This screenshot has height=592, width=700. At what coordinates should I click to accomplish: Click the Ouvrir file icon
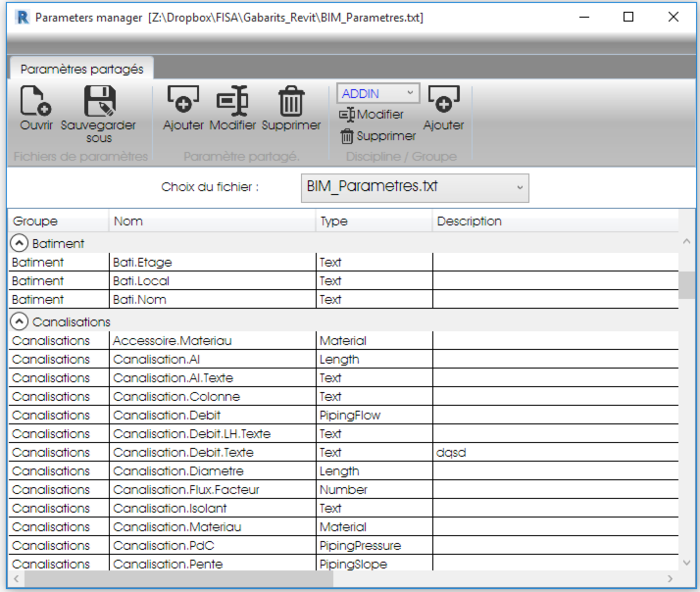coord(35,101)
